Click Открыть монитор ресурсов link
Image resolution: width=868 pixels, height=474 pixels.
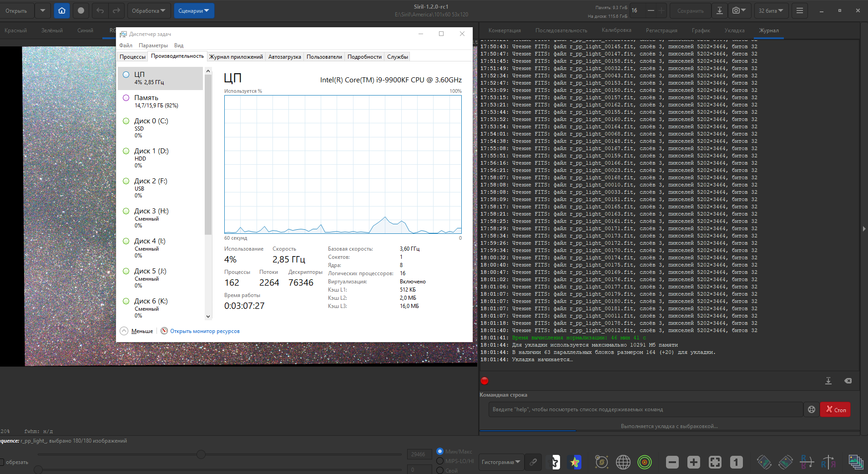coord(204,331)
